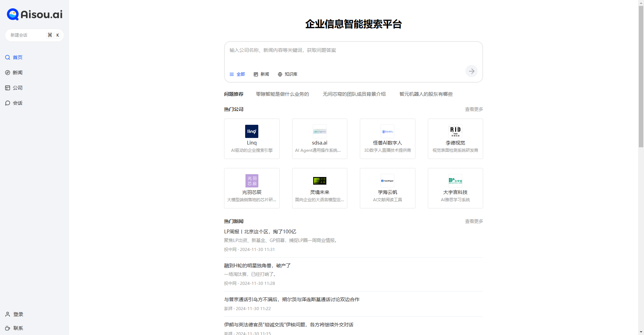This screenshot has width=644, height=335.
Task: Click company name 光羽芯辰
Action: [x=252, y=192]
